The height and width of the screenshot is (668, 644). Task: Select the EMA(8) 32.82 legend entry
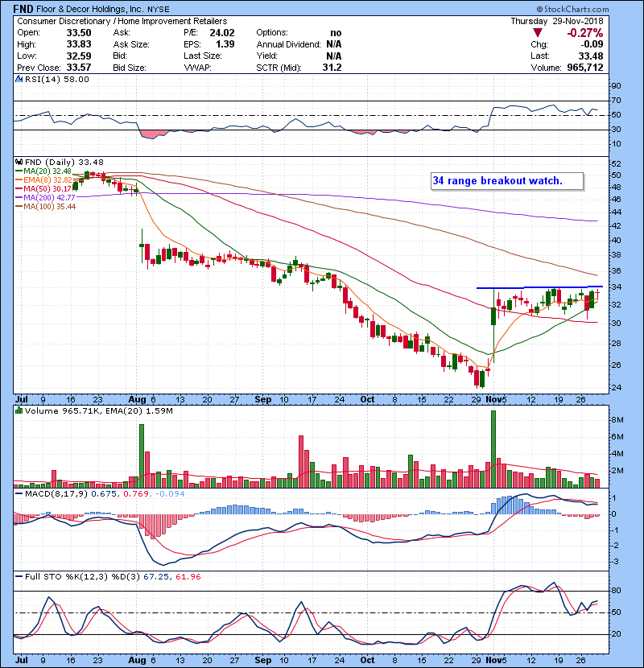tap(44, 180)
